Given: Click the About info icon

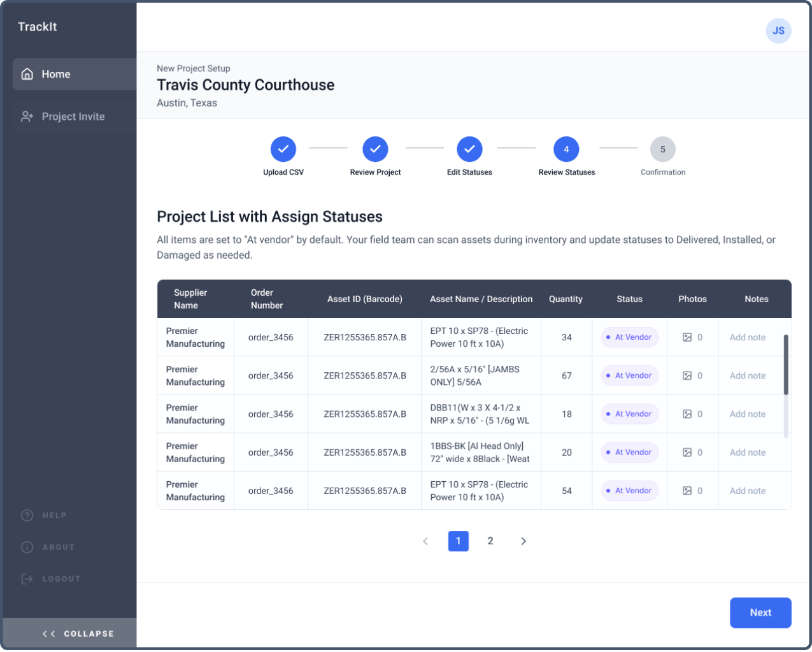Looking at the screenshot, I should coord(27,547).
